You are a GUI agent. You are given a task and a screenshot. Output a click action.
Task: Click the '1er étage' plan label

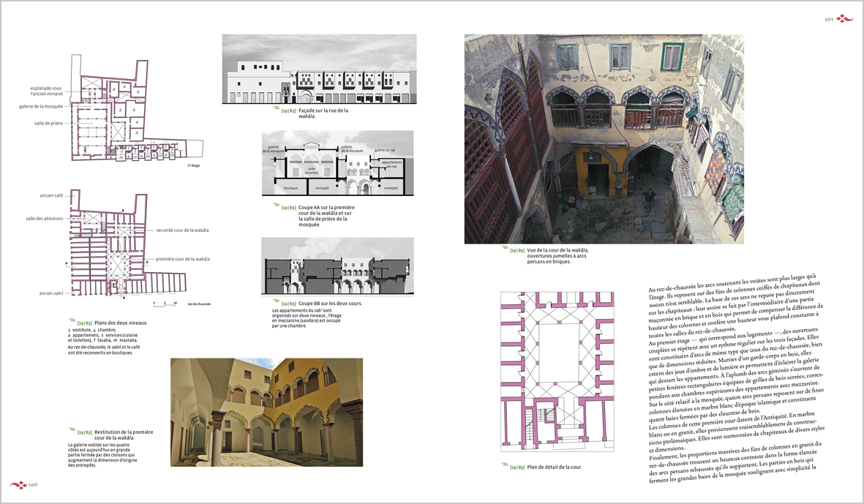click(x=193, y=165)
